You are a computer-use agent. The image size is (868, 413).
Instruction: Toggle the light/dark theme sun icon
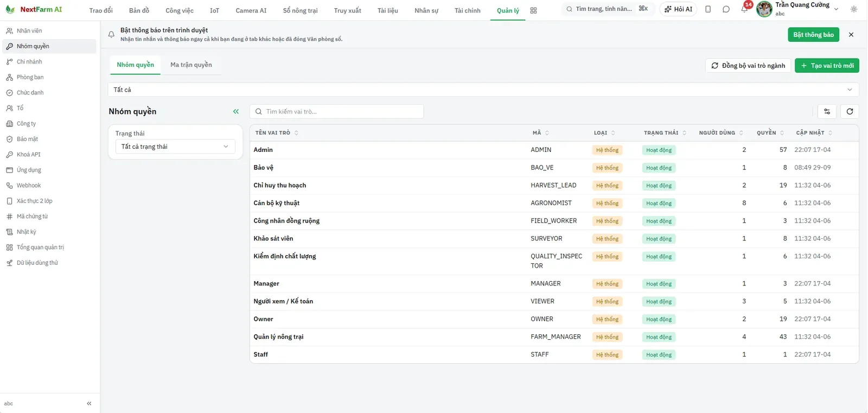854,9
